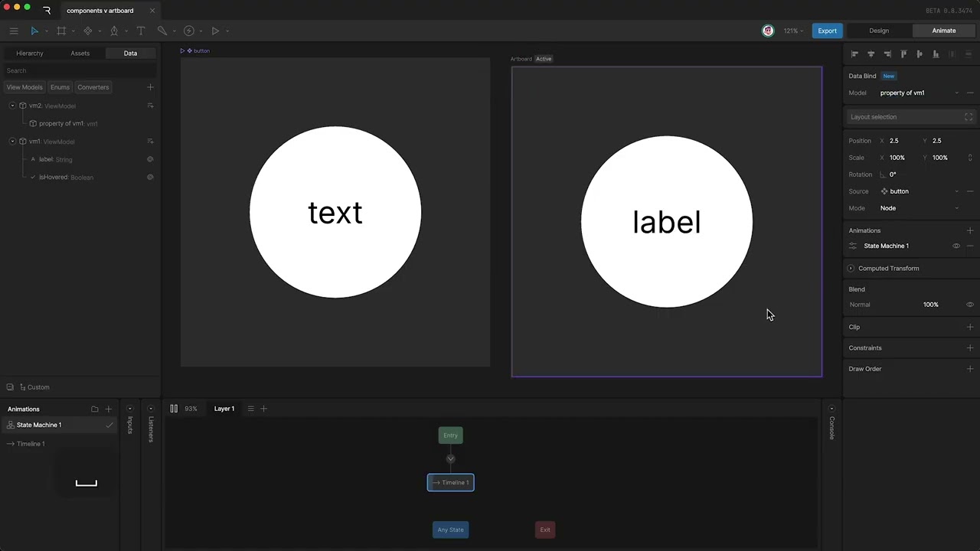Image resolution: width=980 pixels, height=551 pixels.
Task: Open the layers list menu icon
Action: click(250, 409)
